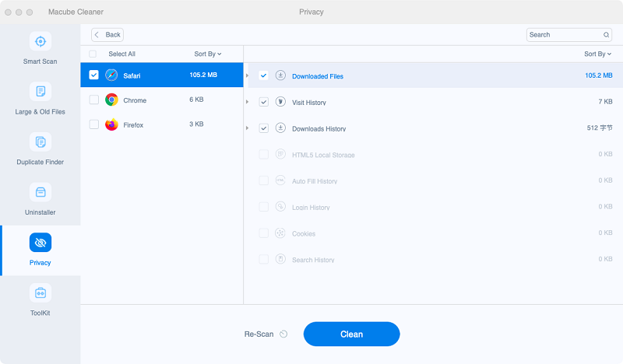Viewport: 623px width, 364px height.
Task: Select the Large & Old Files icon
Action: tap(40, 92)
